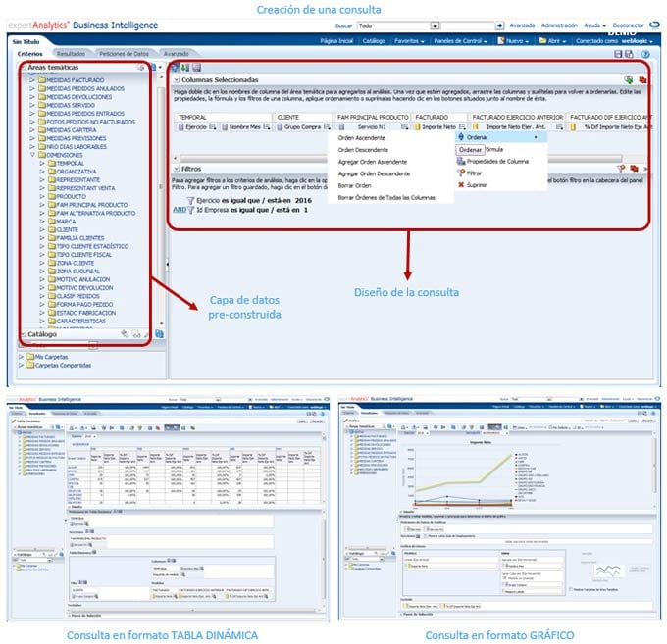Click the search text input field

(468, 25)
